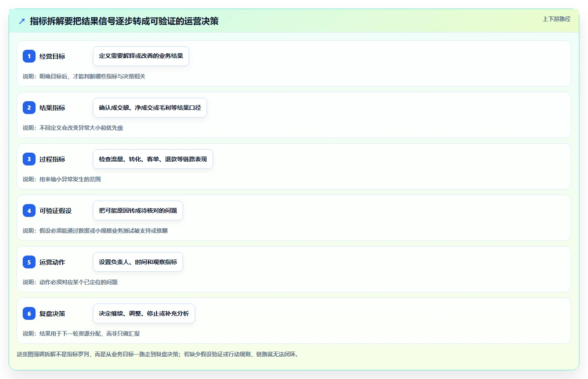Open the 定义需要解释或改善的业务结果 chip

pos(141,56)
